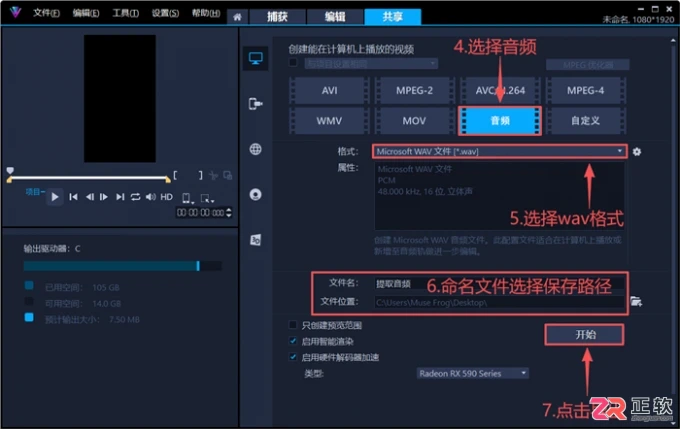Screen dimensions: 680x429
Task: Click the output drive space bar
Action: (123, 266)
